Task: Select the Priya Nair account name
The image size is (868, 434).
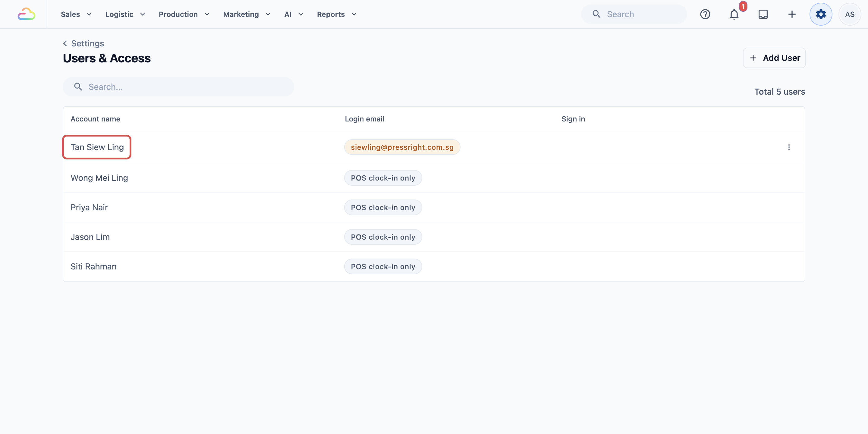Action: [x=89, y=207]
